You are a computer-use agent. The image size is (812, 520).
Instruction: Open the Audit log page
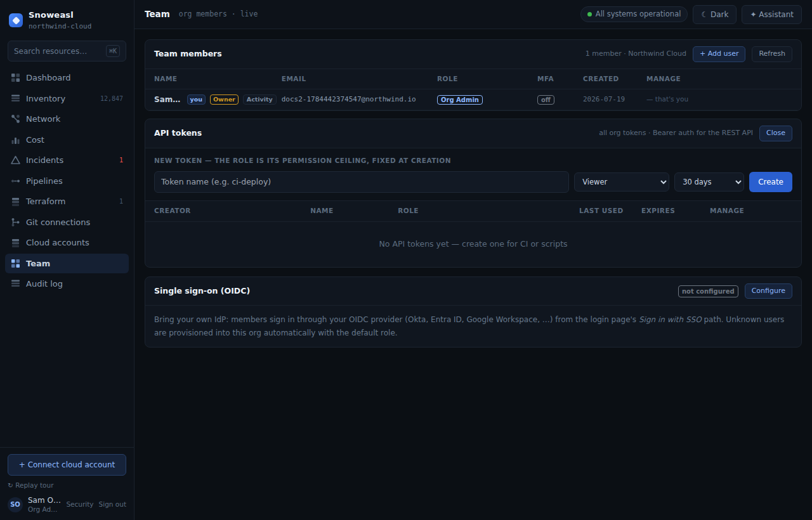[x=67, y=284]
